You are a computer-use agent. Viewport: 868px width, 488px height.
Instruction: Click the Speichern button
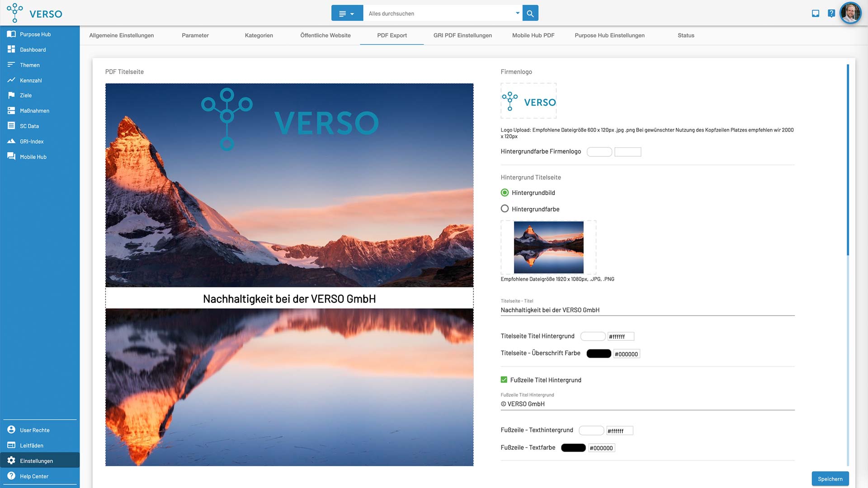pyautogui.click(x=830, y=479)
